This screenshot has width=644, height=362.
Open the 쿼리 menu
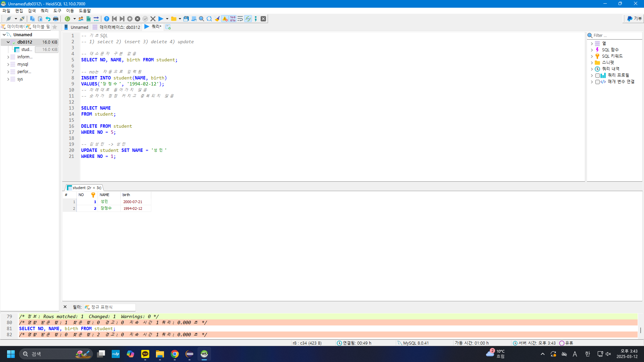click(44, 11)
